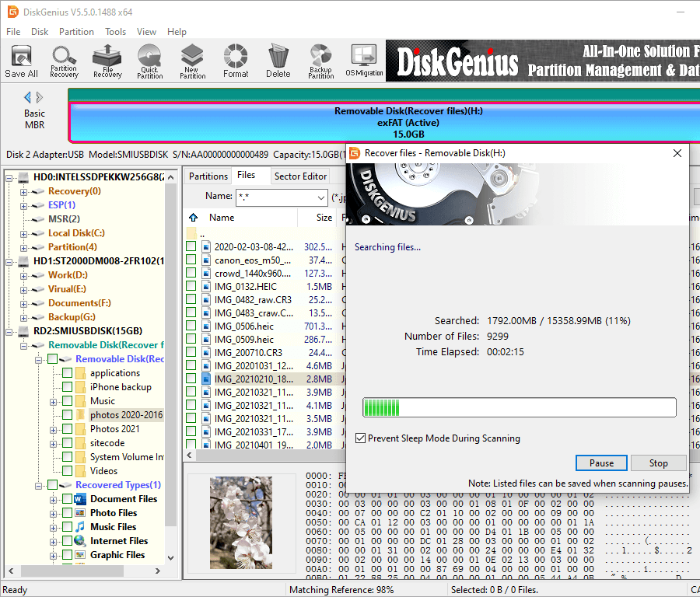Open the Tools menu

(116, 32)
